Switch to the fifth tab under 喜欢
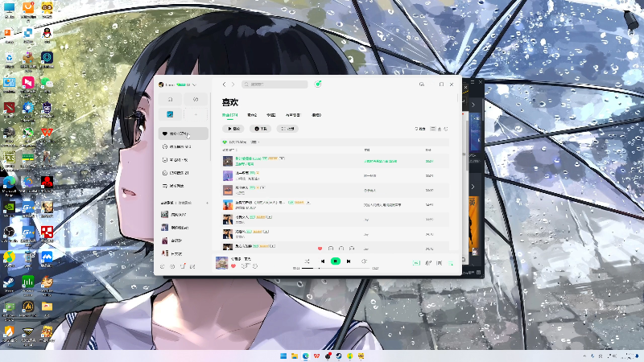The width and height of the screenshot is (644, 362). pyautogui.click(x=316, y=115)
